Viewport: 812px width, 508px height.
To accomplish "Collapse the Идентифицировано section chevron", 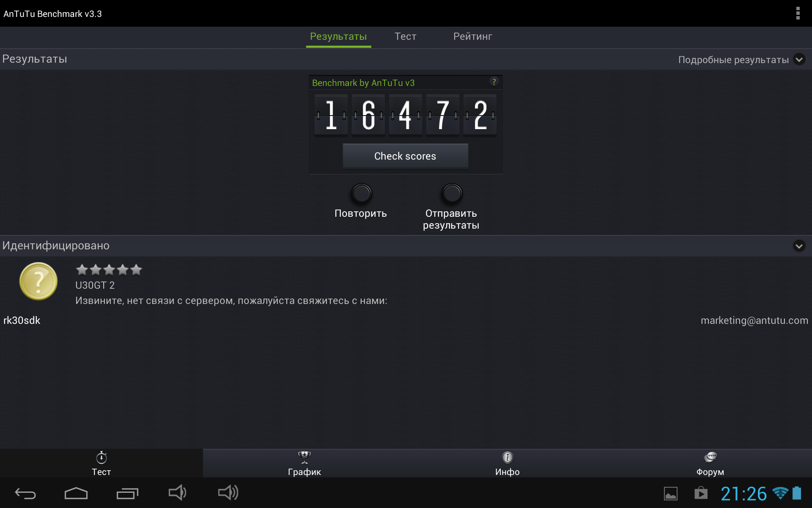I will 799,246.
